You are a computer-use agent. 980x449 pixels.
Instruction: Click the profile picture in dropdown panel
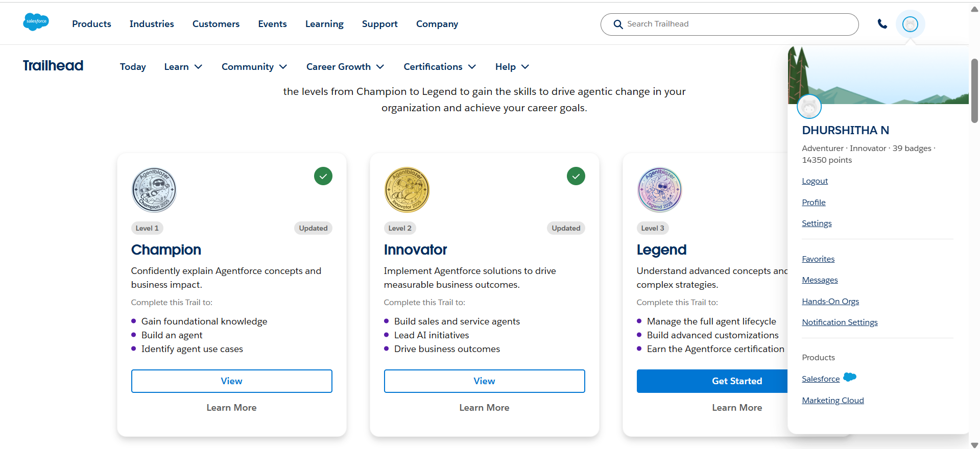[x=809, y=107]
